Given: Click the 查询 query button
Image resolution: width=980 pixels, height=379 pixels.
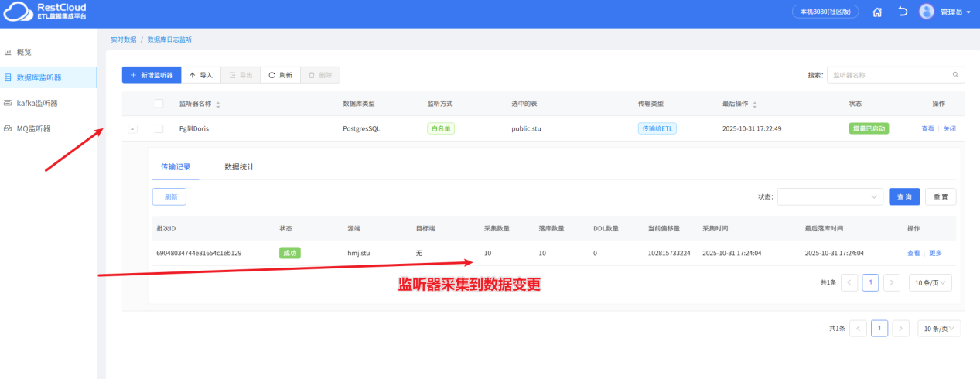Looking at the screenshot, I should pos(904,196).
